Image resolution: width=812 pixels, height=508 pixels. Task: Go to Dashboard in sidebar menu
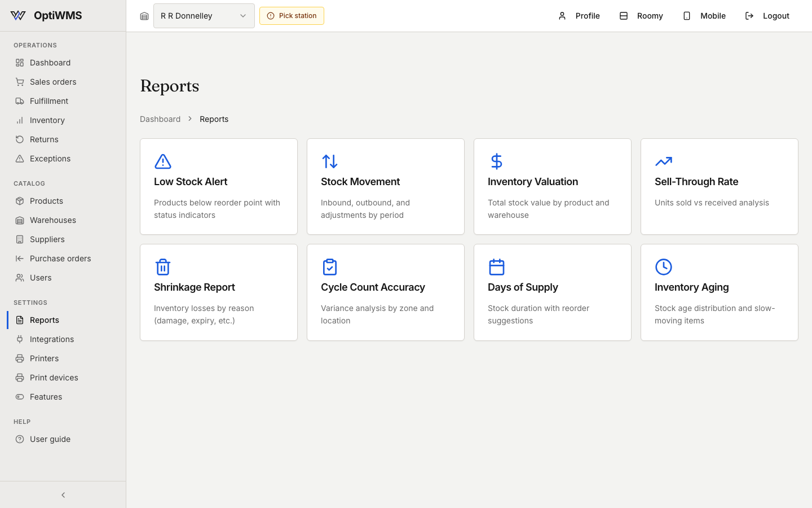click(x=63, y=63)
